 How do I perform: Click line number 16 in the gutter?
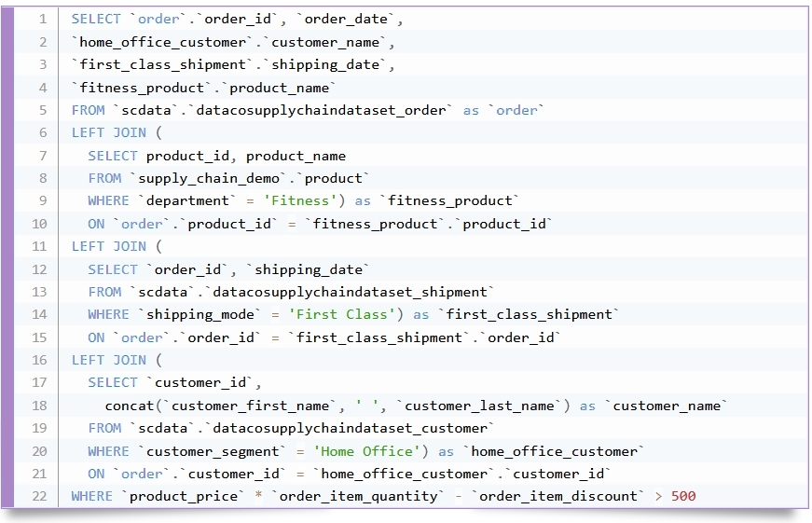point(39,360)
